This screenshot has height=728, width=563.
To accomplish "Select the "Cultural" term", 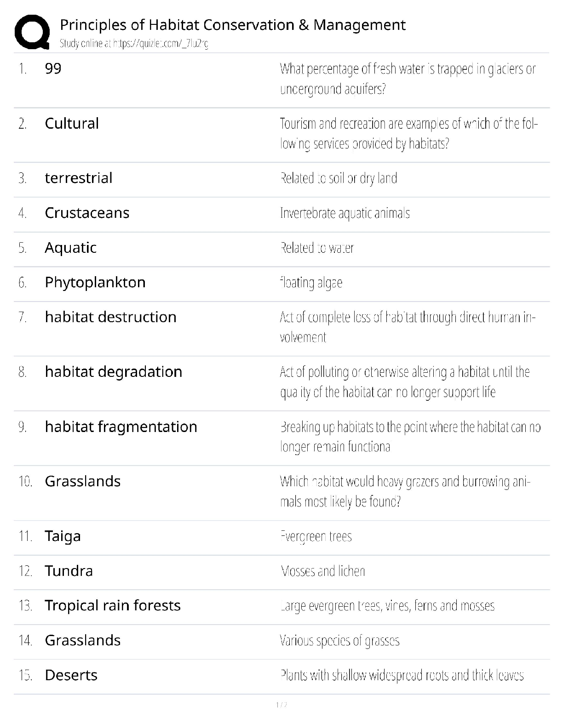I will [x=72, y=123].
